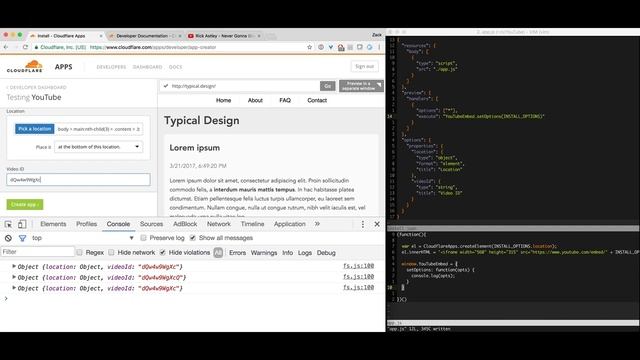The height and width of the screenshot is (360, 640).
Task: Go back to Developer Dashboard link
Action: 36,87
